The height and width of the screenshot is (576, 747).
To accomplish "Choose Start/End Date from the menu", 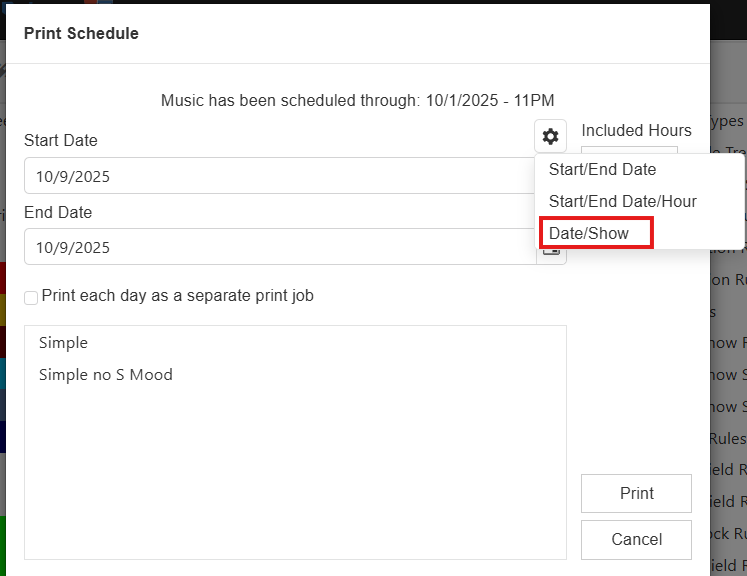I will tap(602, 169).
